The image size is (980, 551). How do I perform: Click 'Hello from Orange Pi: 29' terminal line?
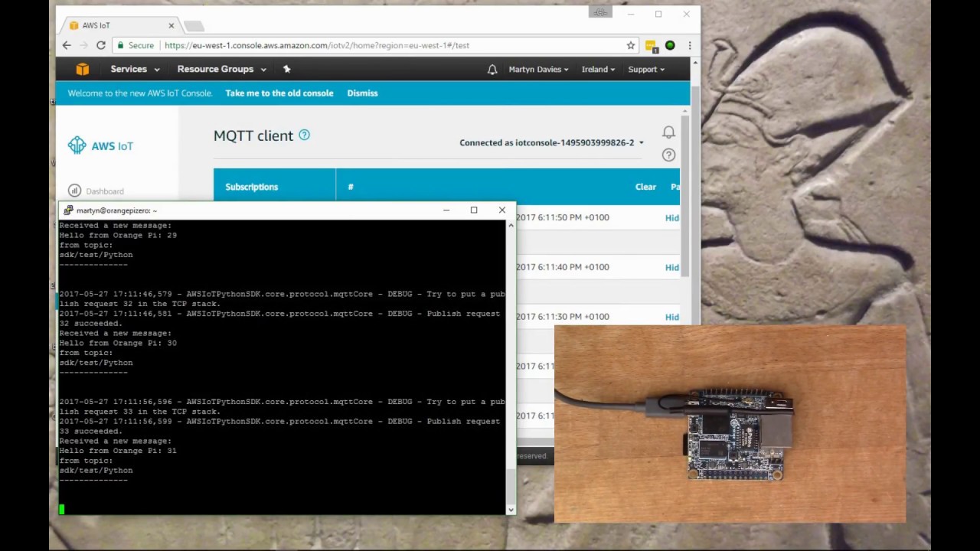click(118, 235)
